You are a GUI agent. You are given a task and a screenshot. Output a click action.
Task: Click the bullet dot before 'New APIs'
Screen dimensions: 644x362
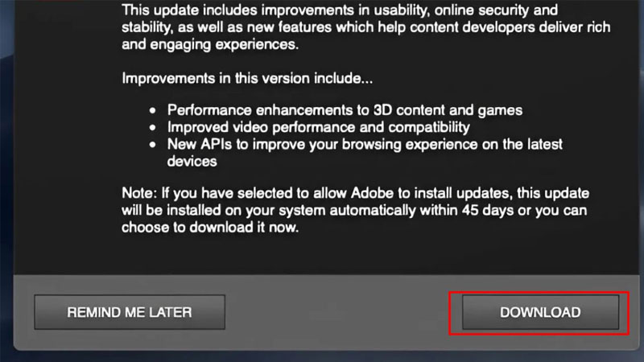tap(154, 145)
